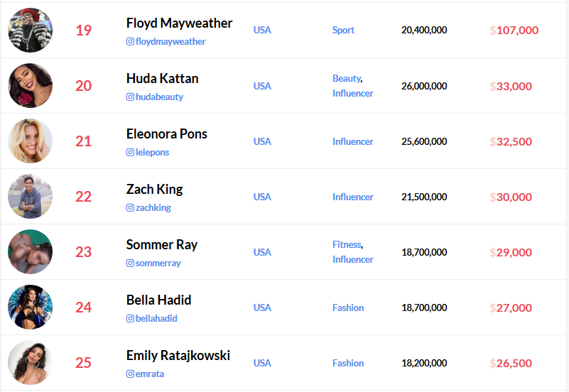
Task: Open Huda Kattan's profile picture
Action: click(x=30, y=85)
